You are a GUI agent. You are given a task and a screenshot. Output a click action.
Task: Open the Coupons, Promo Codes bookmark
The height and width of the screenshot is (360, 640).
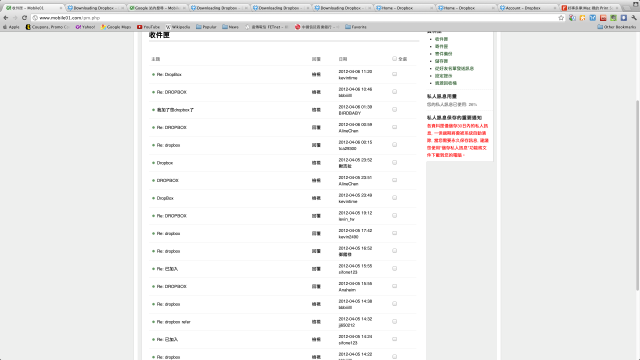(47, 27)
